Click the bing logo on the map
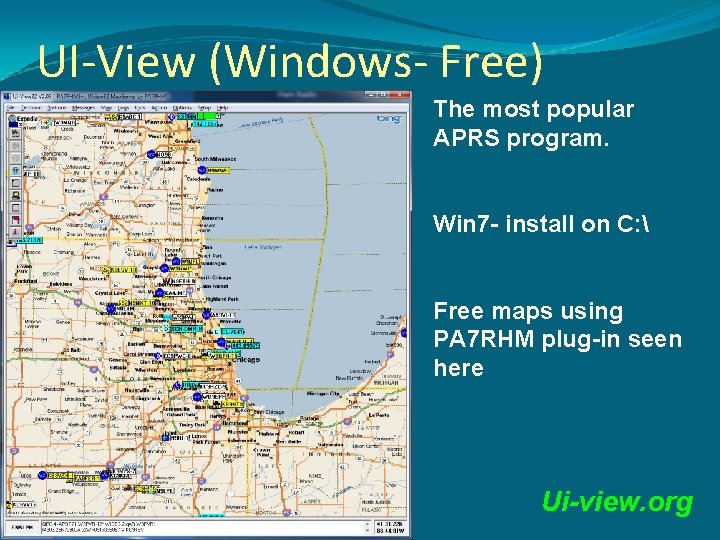The width and height of the screenshot is (720, 540). [x=389, y=119]
